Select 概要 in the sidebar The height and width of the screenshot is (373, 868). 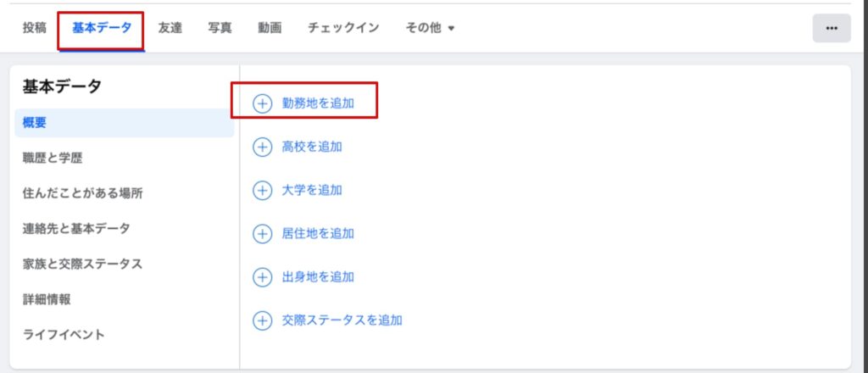[x=35, y=123]
